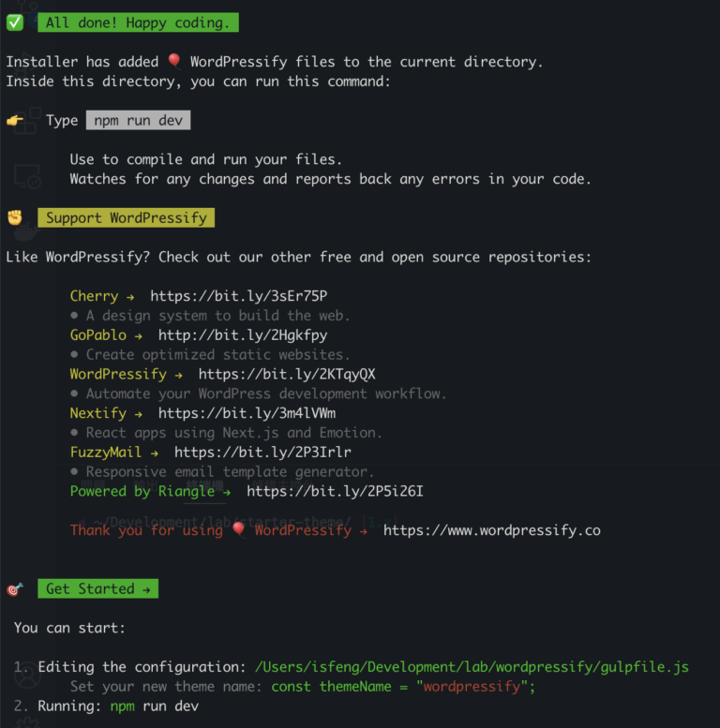
Task: Click the dart target emoji icon
Action: point(15,589)
